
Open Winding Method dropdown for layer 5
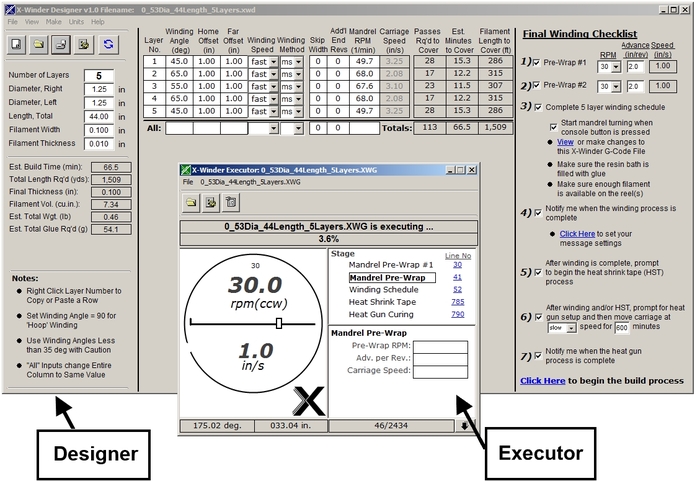(x=299, y=112)
